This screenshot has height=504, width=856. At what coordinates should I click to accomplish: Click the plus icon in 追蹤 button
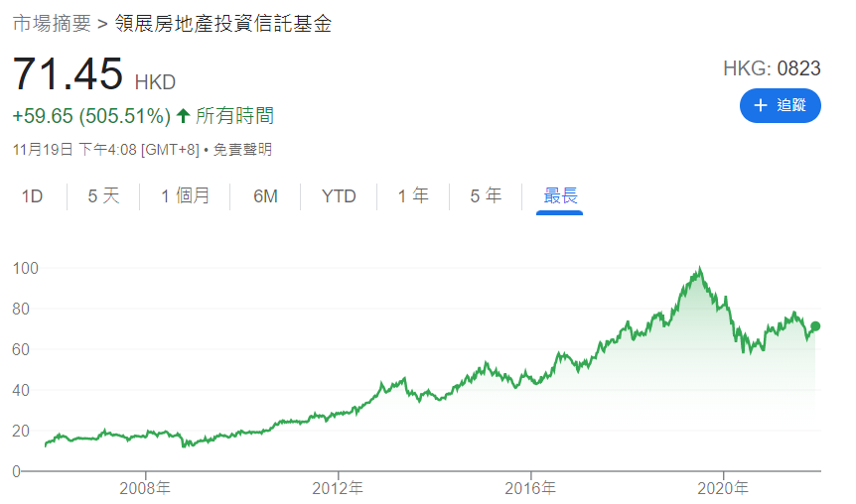(x=761, y=105)
